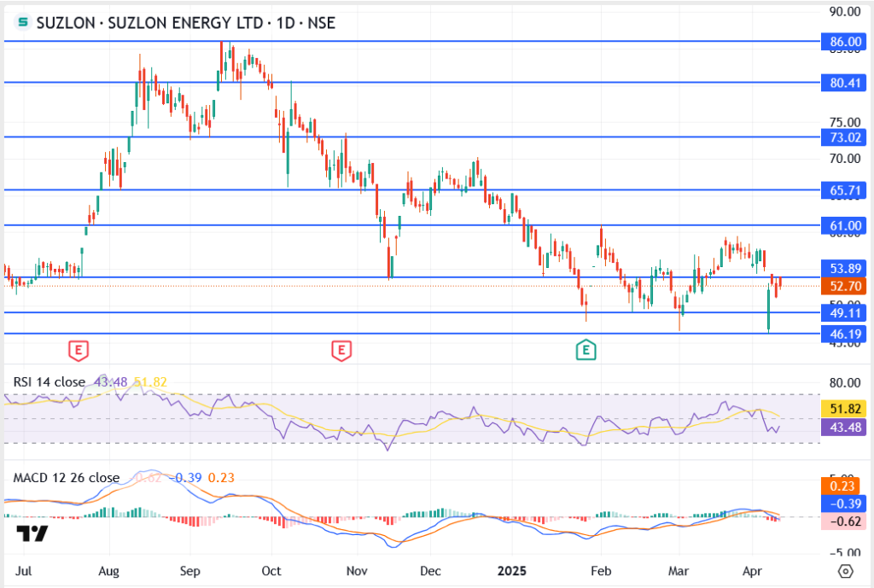The width and height of the screenshot is (874, 588).
Task: Click the TradingView logo watermark
Action: [x=32, y=534]
